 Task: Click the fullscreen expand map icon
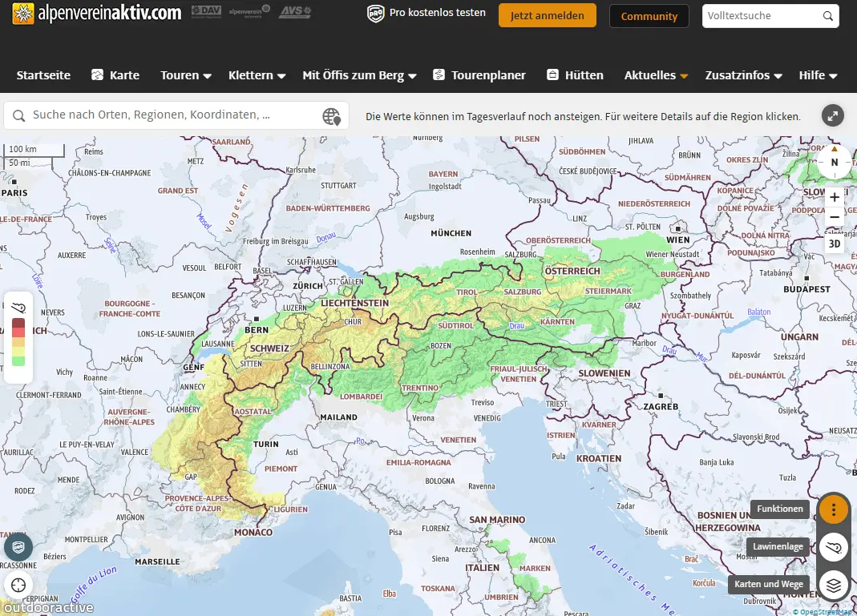click(833, 116)
